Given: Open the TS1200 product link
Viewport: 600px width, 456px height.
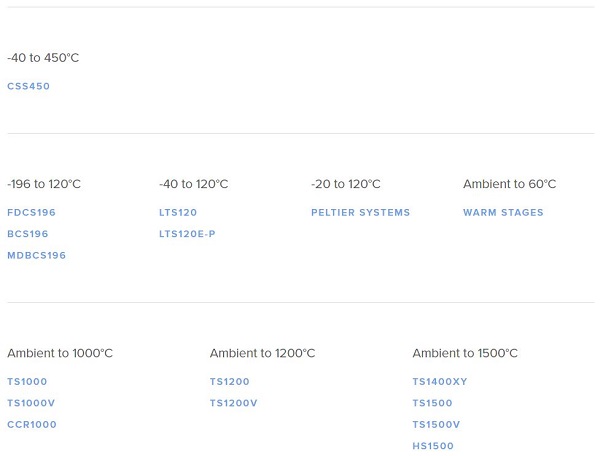Looking at the screenshot, I should click(x=230, y=382).
